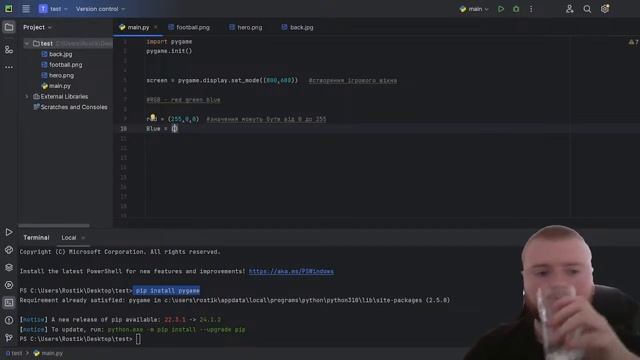Open the warnings inspection indicator in editor

point(633,42)
